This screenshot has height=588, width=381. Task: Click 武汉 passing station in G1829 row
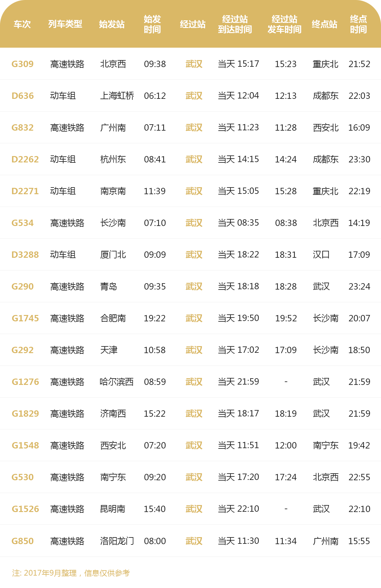click(x=194, y=414)
